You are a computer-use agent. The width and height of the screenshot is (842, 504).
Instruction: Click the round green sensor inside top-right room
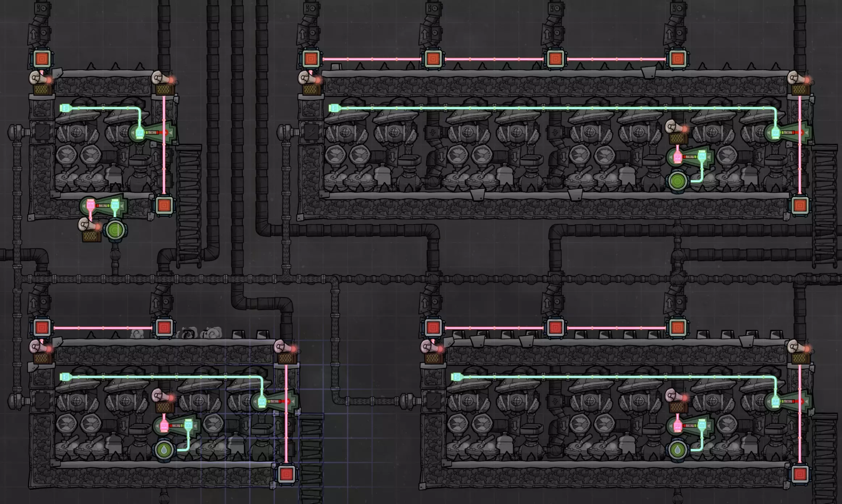tap(677, 181)
